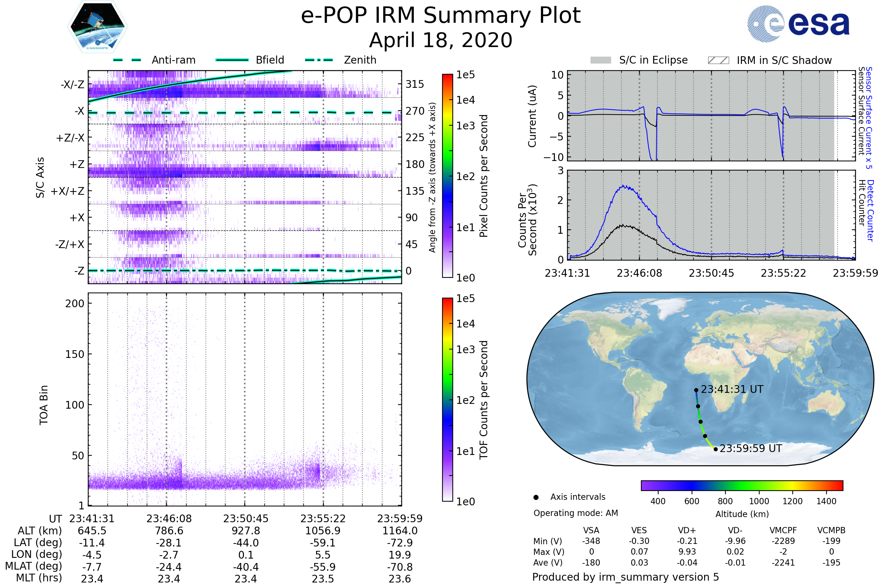The width and height of the screenshot is (882, 588).
Task: Click the Operating mode: AM text
Action: point(575,513)
